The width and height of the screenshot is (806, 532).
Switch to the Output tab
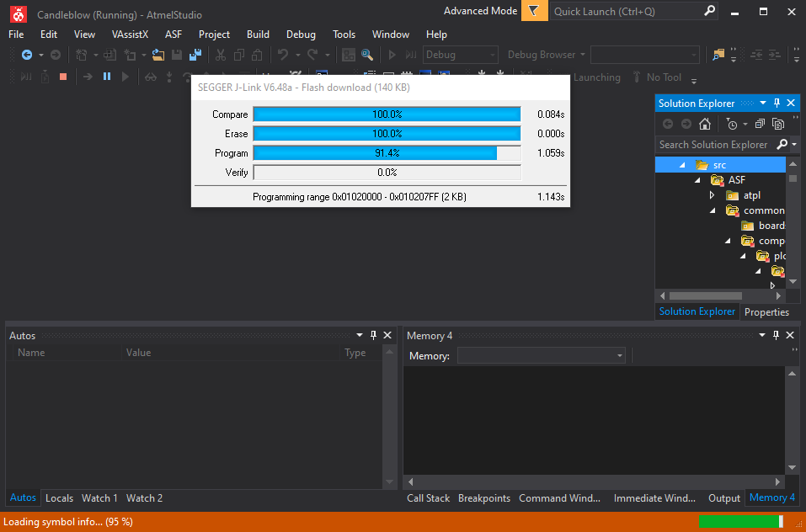723,498
